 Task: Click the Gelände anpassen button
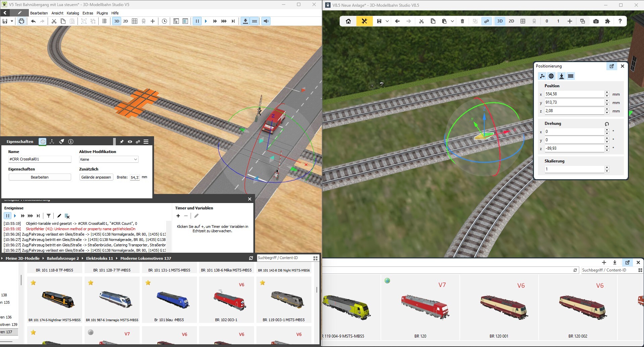[96, 177]
